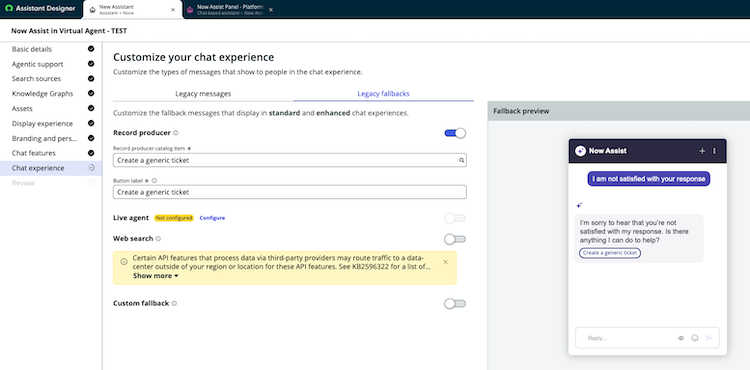Click the Configure link for Live agent
The width and height of the screenshot is (750, 370).
tap(212, 218)
